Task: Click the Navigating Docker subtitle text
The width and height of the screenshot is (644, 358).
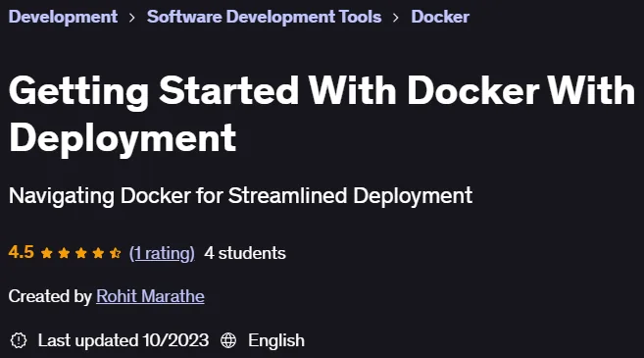Action: coord(240,195)
